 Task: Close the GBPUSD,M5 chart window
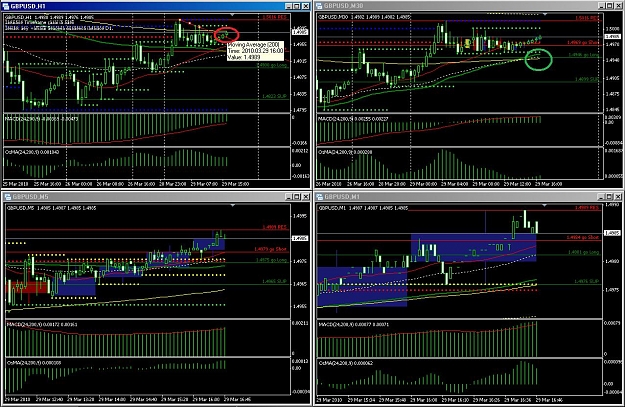click(x=305, y=197)
